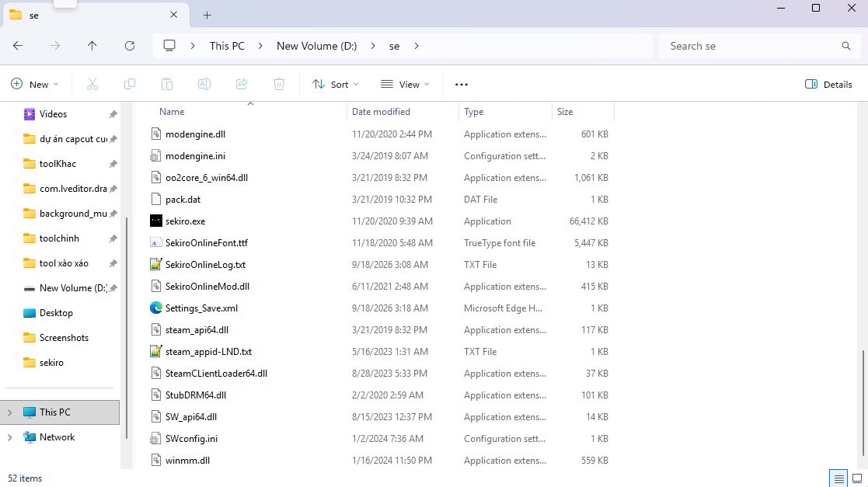Navigate to New Volume (D:) breadcrumb
Image resolution: width=868 pixels, height=487 pixels.
[x=316, y=46]
